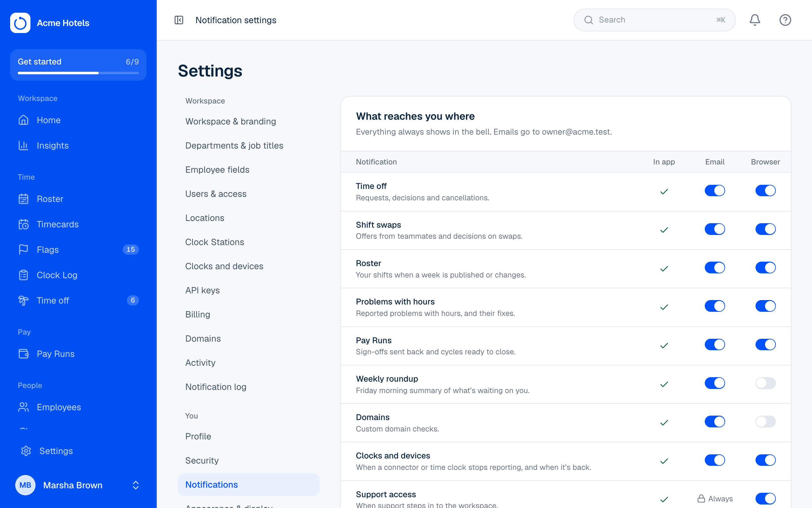Screen dimensions: 812x508
Task: Open the notifications bell
Action: (755, 20)
